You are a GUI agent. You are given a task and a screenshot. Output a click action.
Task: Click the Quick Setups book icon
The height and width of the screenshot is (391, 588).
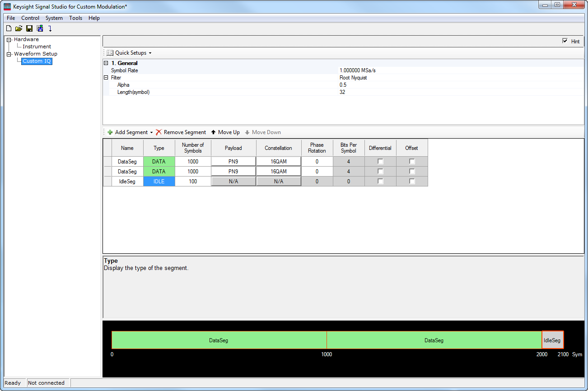click(x=110, y=53)
